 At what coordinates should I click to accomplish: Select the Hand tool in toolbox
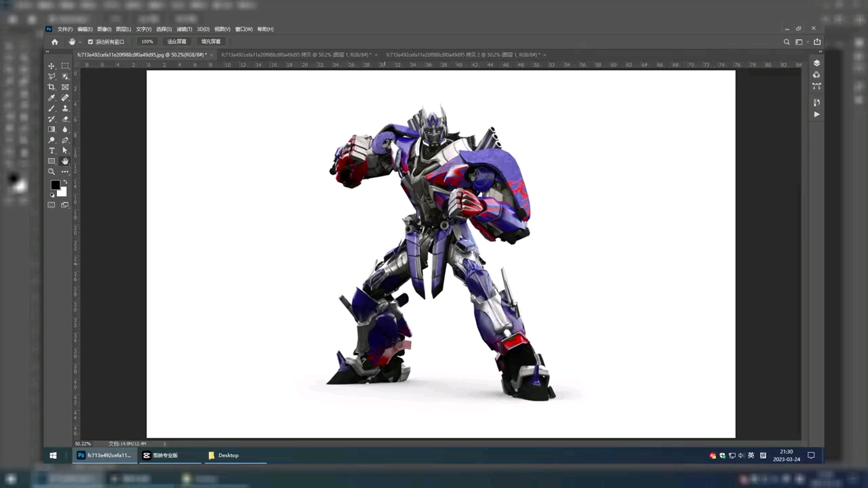pos(65,161)
